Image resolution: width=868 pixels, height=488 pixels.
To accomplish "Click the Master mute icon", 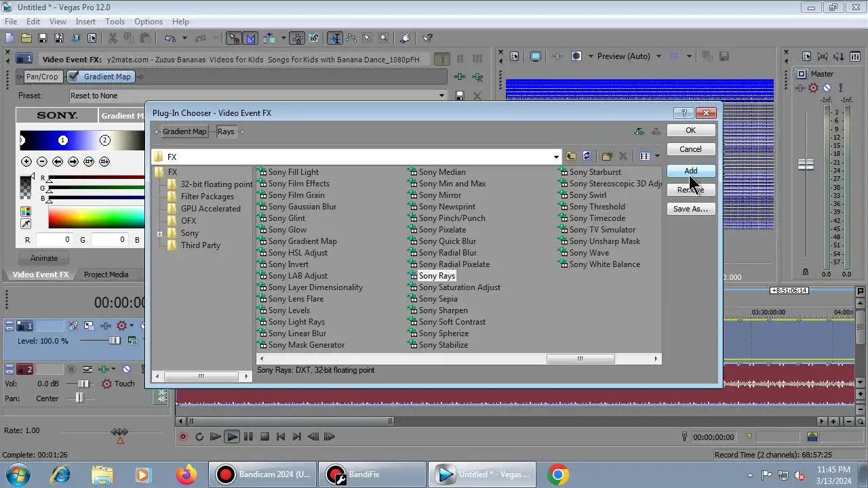I will (827, 88).
